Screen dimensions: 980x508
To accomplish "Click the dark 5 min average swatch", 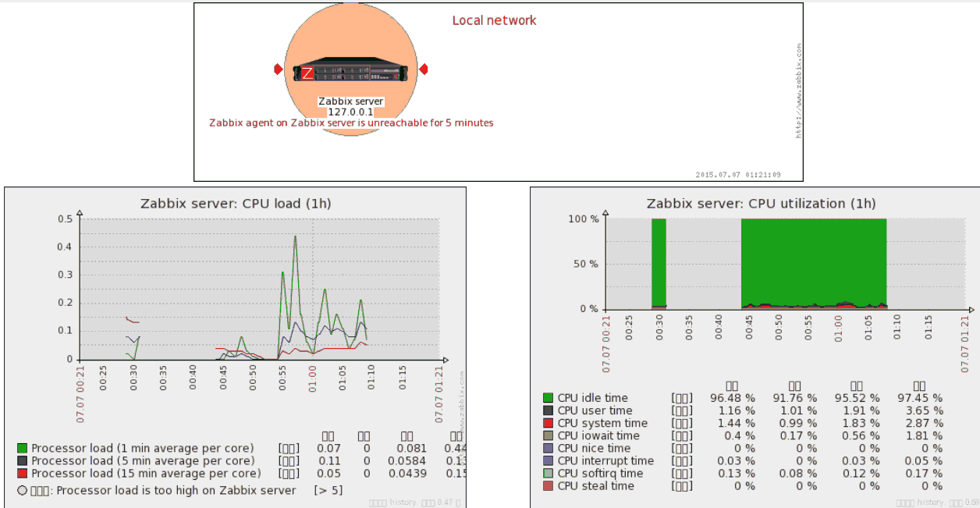I will click(22, 461).
